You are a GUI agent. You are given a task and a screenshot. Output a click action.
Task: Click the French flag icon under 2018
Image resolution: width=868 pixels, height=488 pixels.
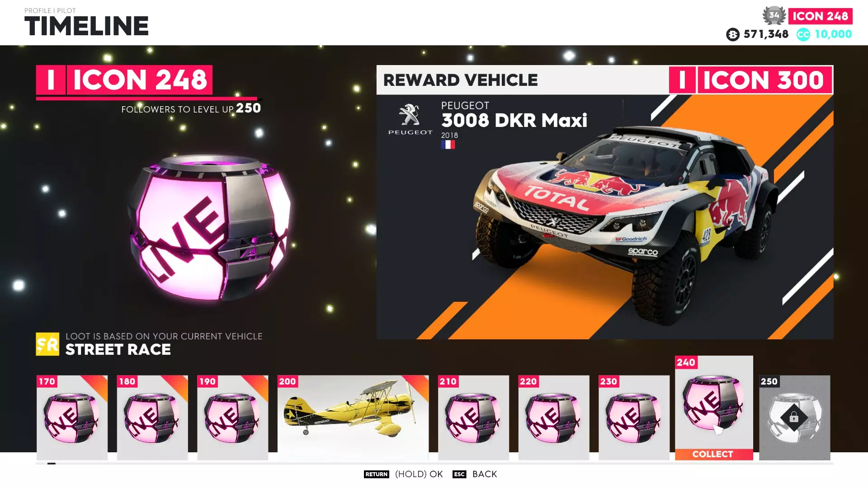448,145
